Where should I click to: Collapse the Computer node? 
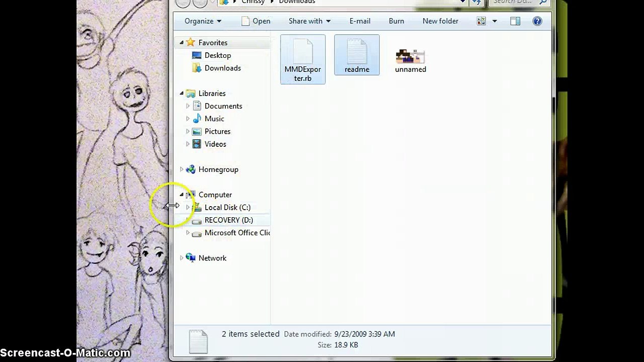pos(182,195)
